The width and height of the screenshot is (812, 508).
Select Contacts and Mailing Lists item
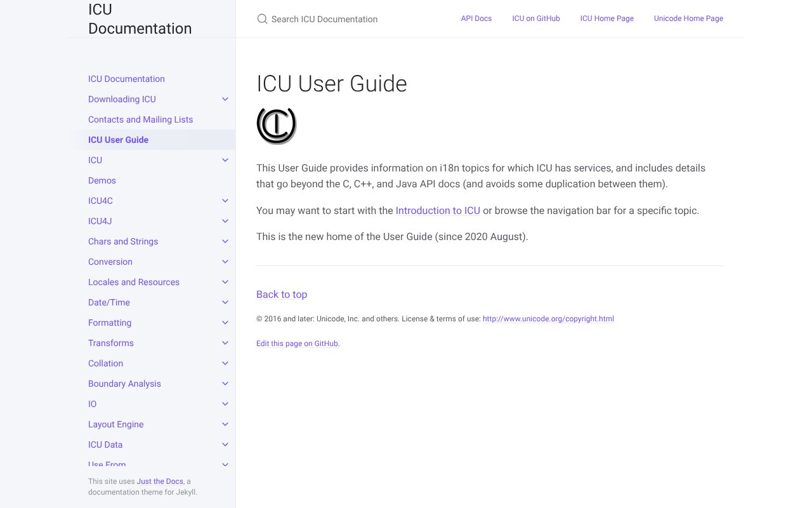[x=140, y=119]
